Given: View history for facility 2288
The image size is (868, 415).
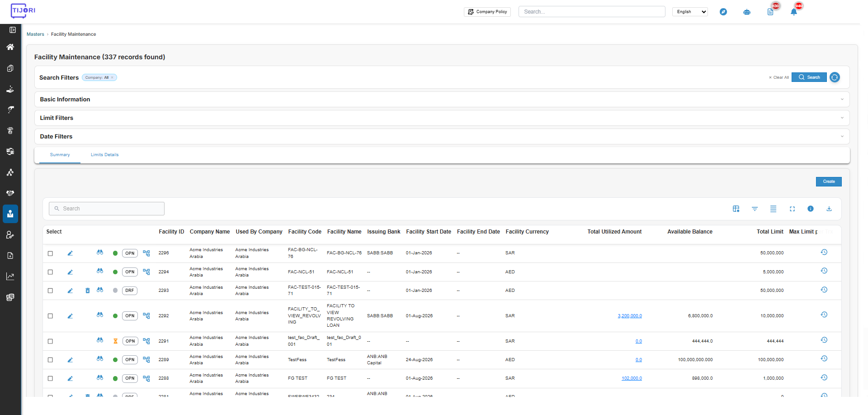Looking at the screenshot, I should pyautogui.click(x=824, y=377).
